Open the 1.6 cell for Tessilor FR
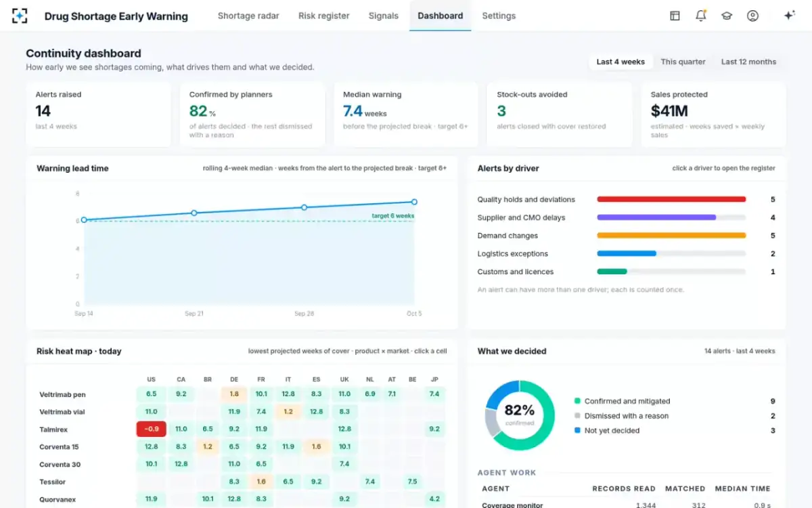This screenshot has width=812, height=508. [261, 482]
